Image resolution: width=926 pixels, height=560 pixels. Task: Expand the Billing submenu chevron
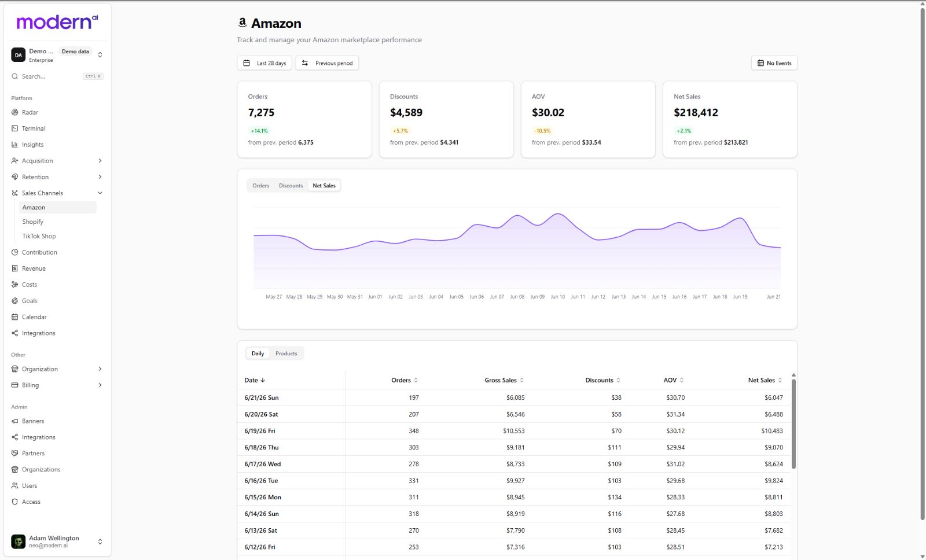tap(100, 385)
